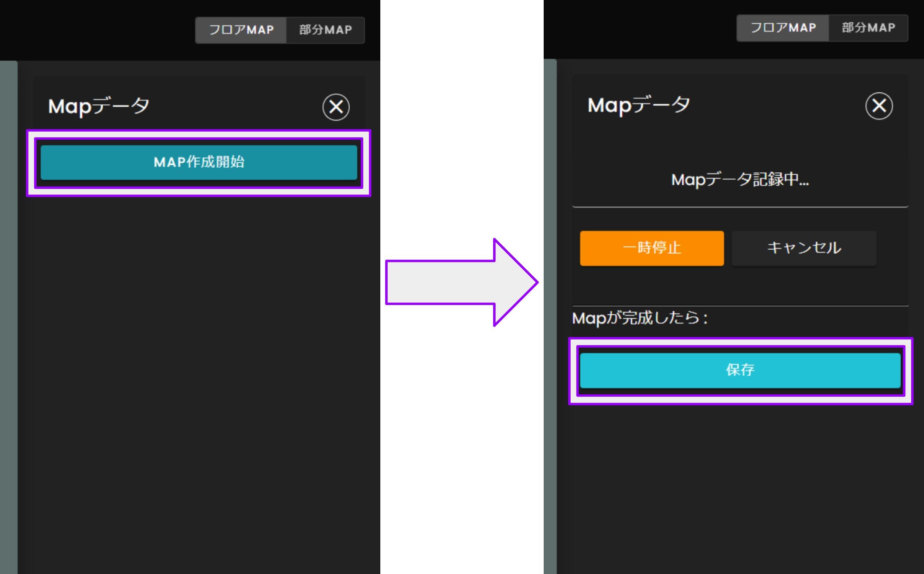Select フロアMAP tab on left panel

click(x=241, y=30)
